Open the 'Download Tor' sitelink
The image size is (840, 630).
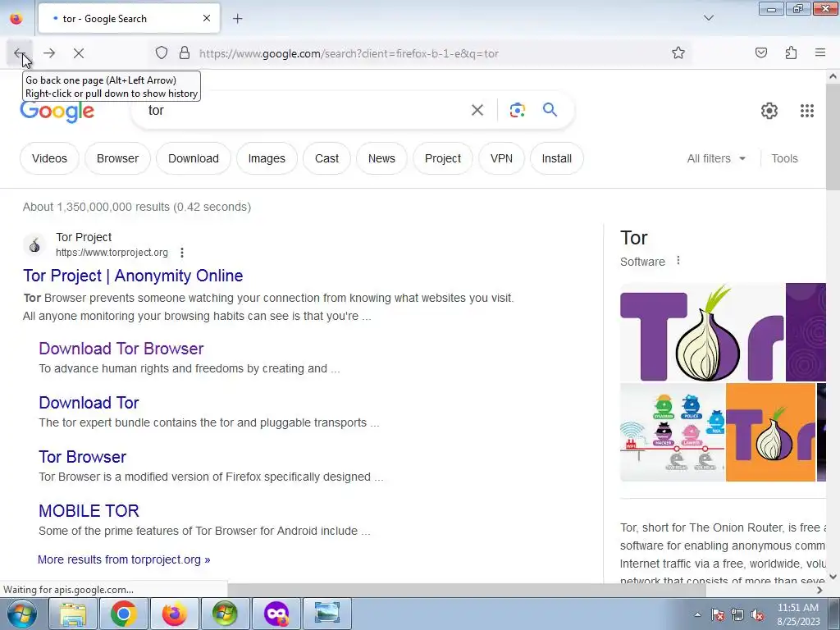[x=89, y=402]
